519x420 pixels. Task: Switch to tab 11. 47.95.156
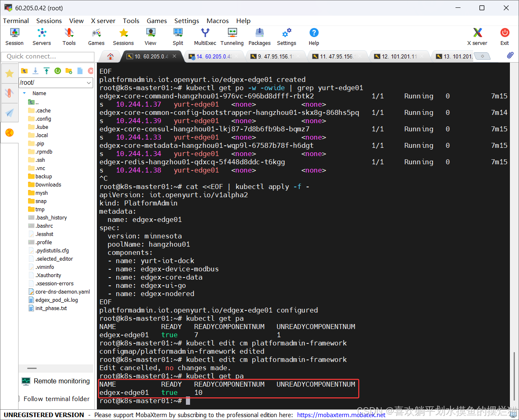(x=337, y=56)
